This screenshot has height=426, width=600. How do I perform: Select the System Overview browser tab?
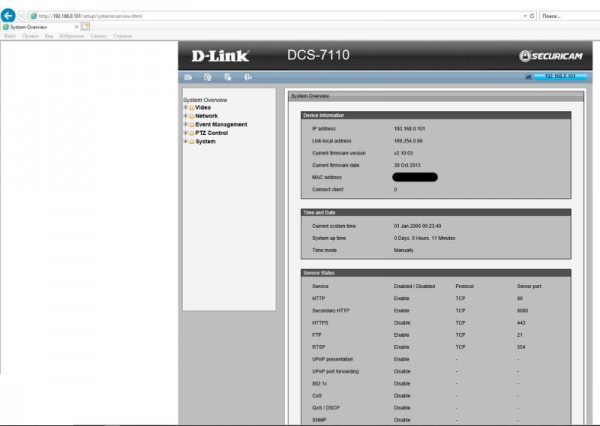38,27
